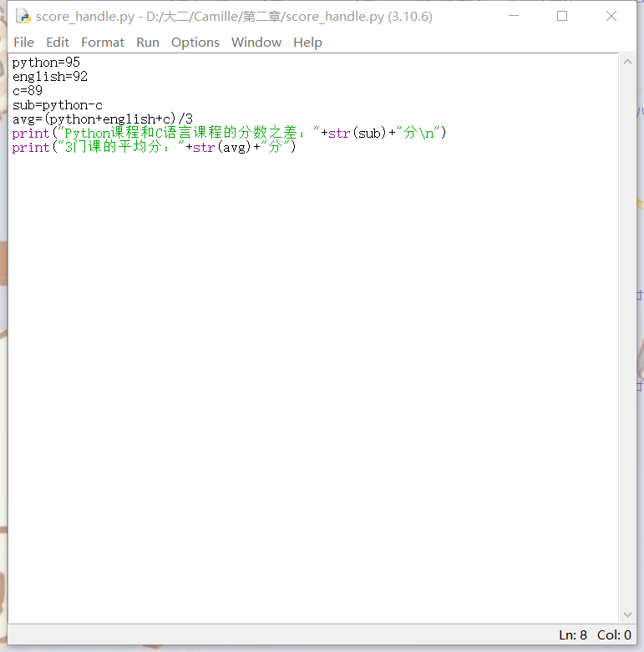Open the Options menu
Image resolution: width=644 pixels, height=652 pixels.
[x=195, y=43]
